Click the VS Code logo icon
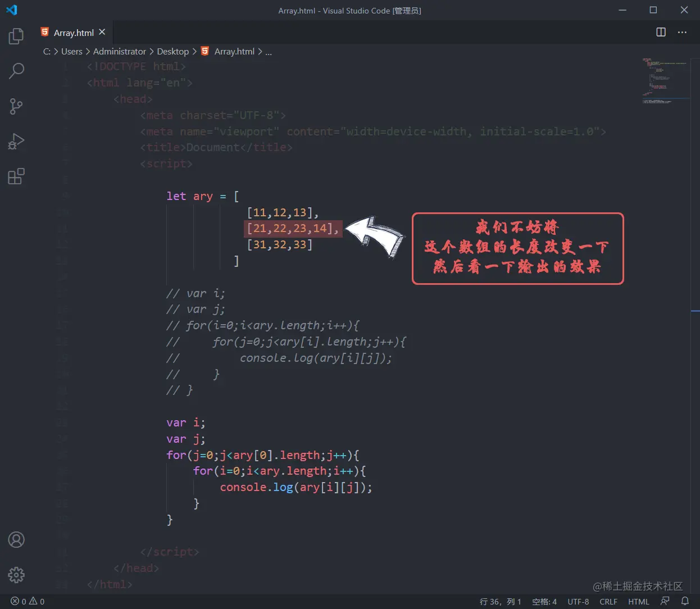 tap(12, 10)
